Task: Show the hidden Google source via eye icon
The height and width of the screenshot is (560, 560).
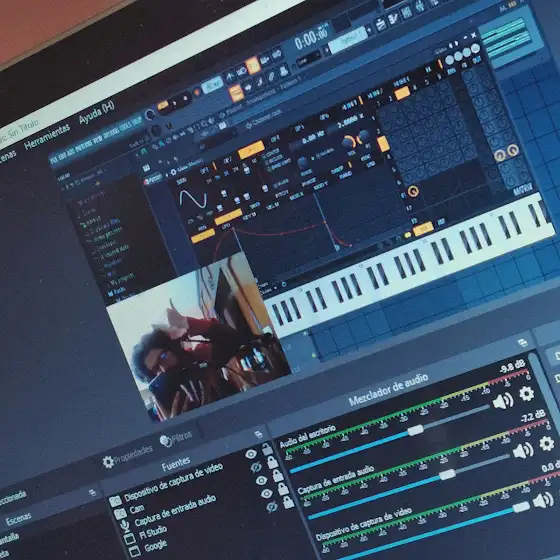Action: point(272,507)
